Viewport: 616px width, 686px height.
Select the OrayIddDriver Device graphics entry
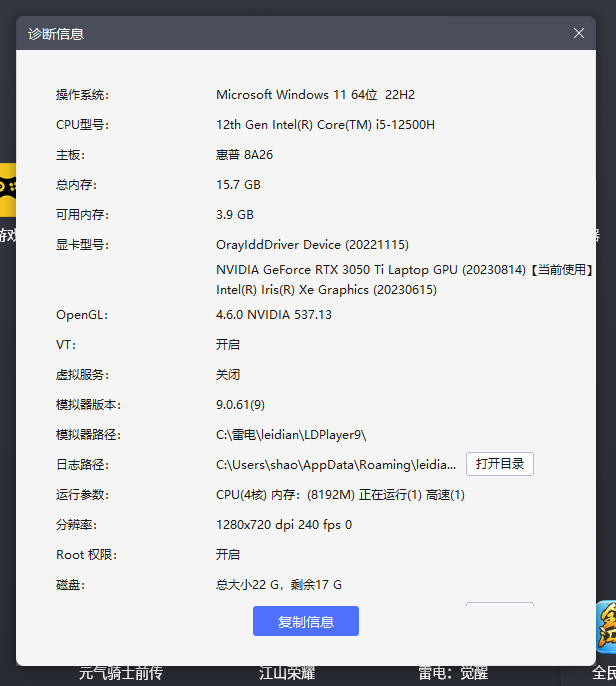pyautogui.click(x=312, y=245)
